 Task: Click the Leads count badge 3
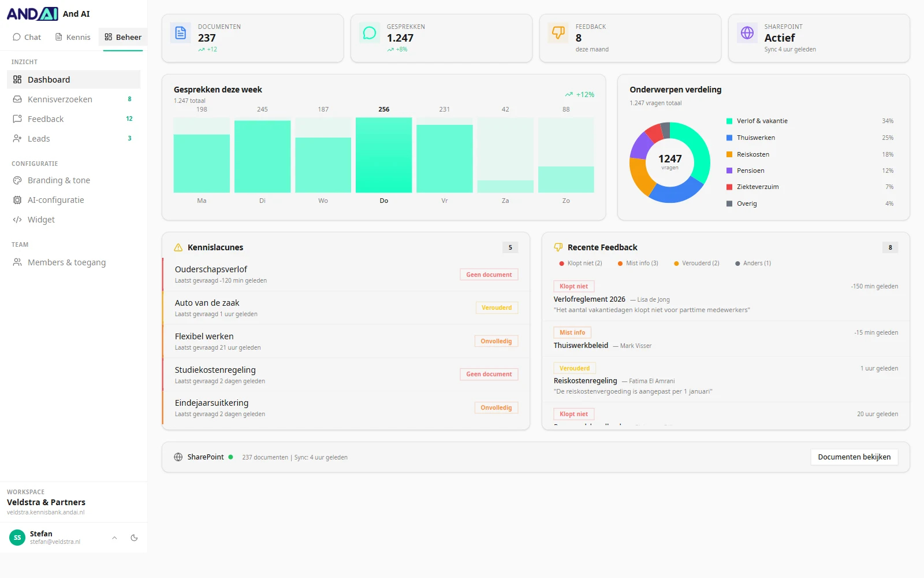click(x=129, y=139)
